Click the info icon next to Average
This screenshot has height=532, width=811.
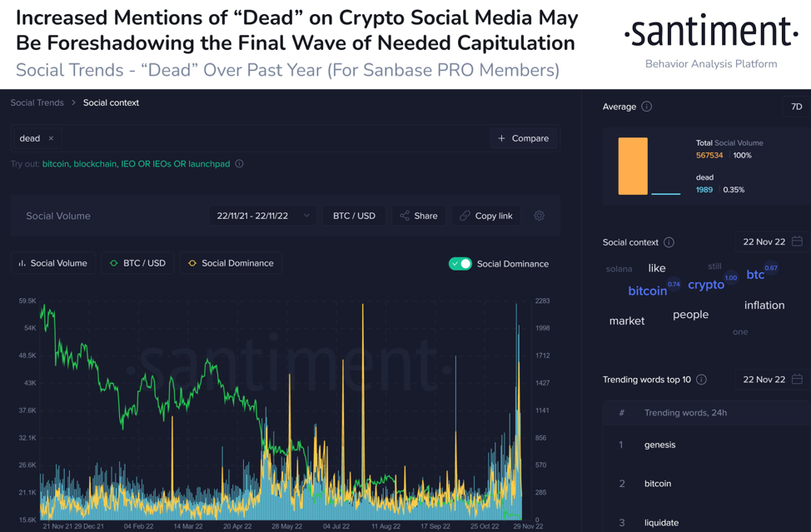tap(647, 107)
